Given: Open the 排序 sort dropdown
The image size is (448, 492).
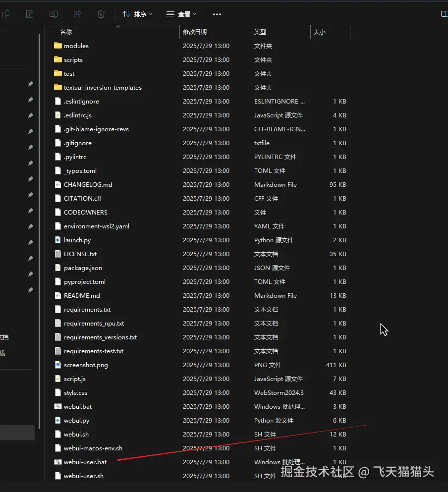Looking at the screenshot, I should (x=137, y=14).
